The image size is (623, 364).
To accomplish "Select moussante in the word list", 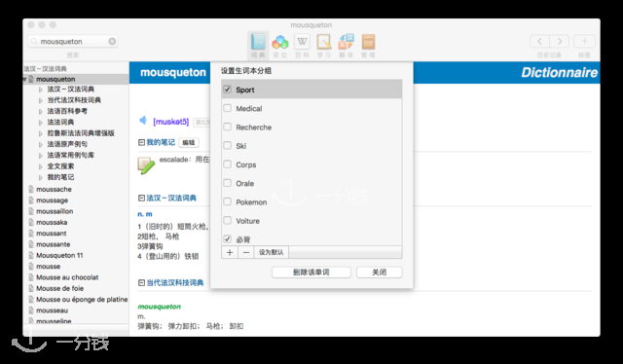I will [53, 244].
